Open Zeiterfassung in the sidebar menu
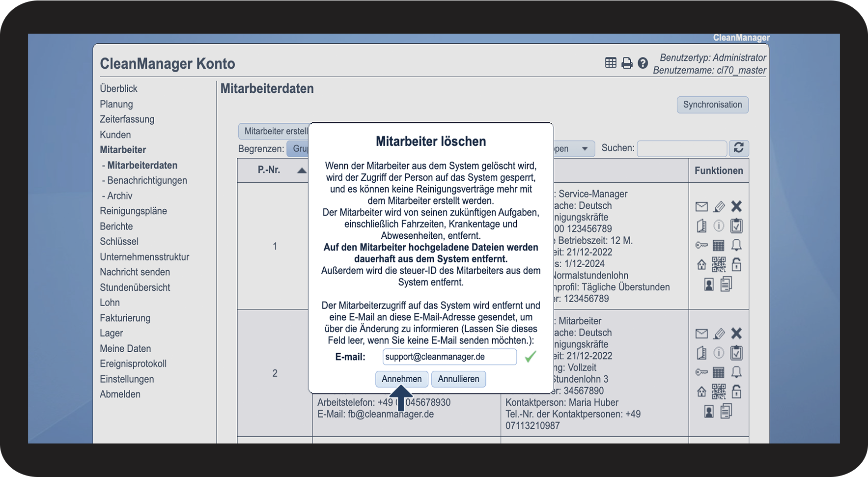The width and height of the screenshot is (868, 477). pos(127,119)
